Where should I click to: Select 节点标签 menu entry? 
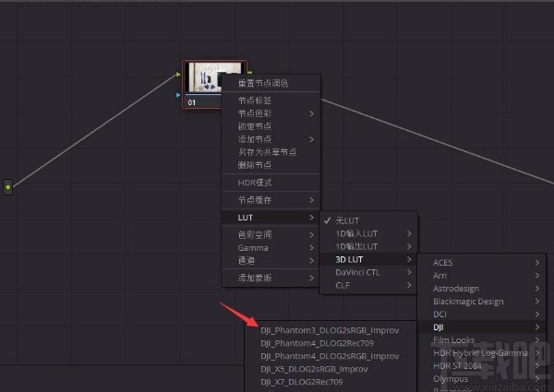click(271, 101)
